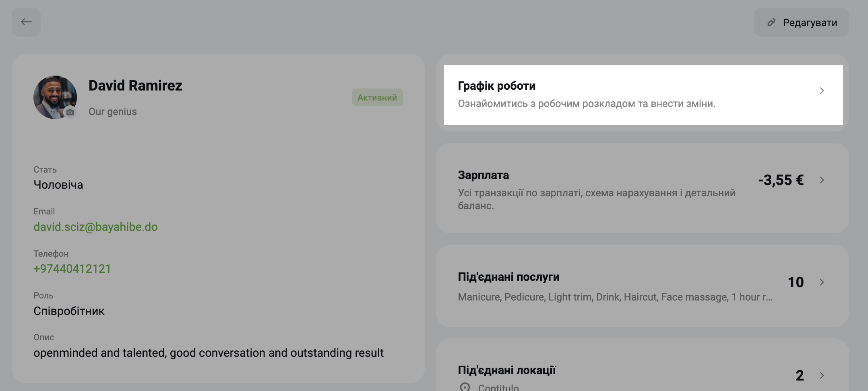Open the Під'єднані послуги services list

coord(615,297)
